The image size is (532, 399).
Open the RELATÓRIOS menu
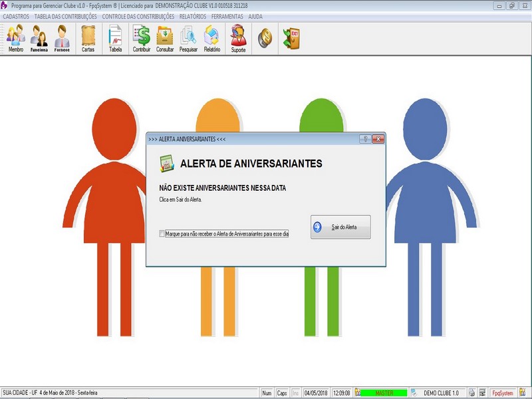[x=193, y=17]
